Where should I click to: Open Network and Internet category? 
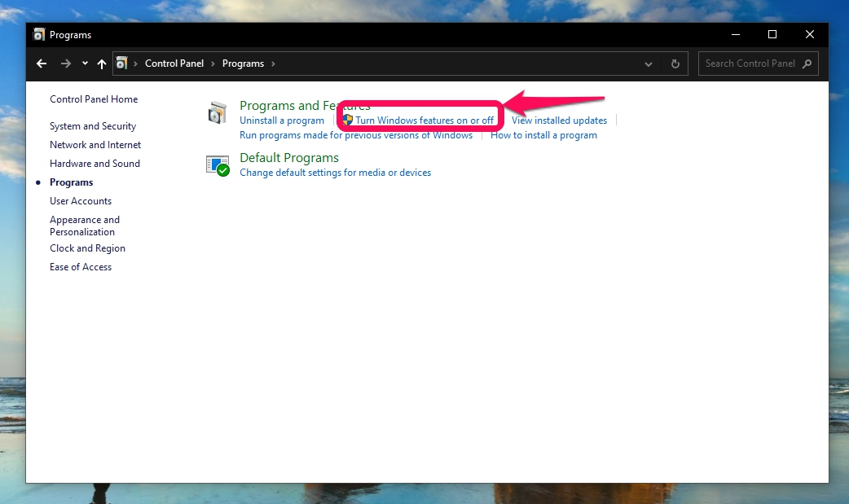95,145
